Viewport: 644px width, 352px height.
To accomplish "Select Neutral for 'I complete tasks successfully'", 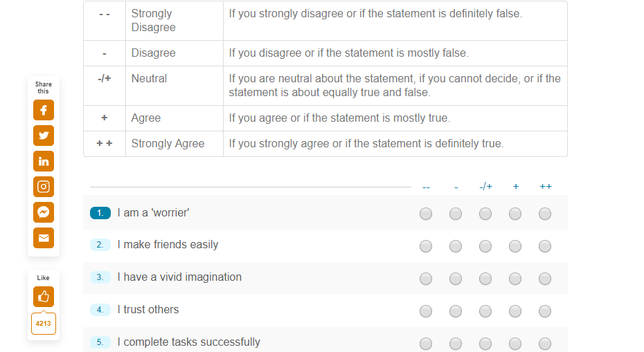I will [485, 344].
